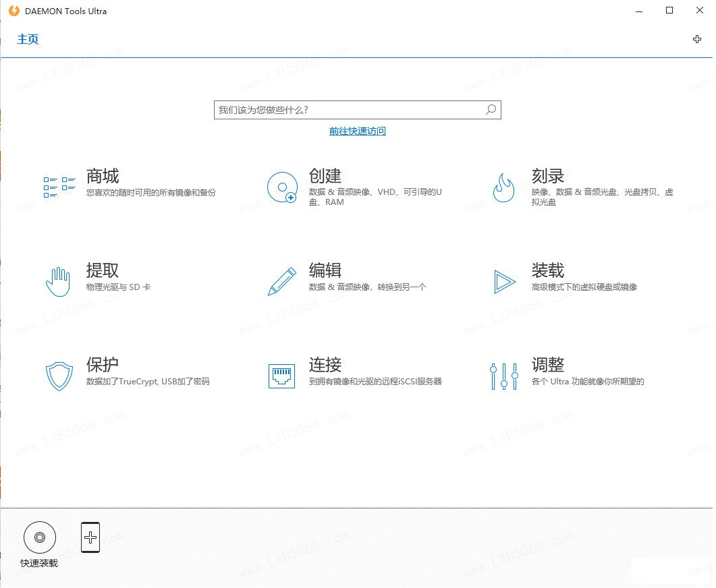Add a device with the phone plus icon
The width and height of the screenshot is (716, 588).
90,537
